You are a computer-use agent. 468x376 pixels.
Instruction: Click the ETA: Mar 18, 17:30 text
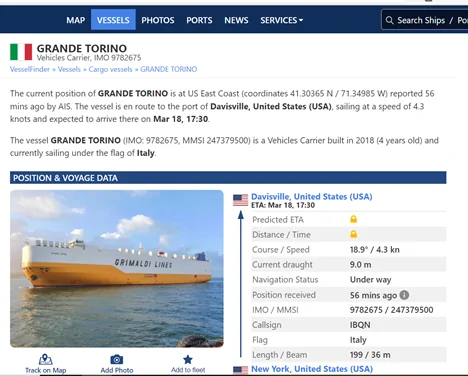pyautogui.click(x=283, y=205)
